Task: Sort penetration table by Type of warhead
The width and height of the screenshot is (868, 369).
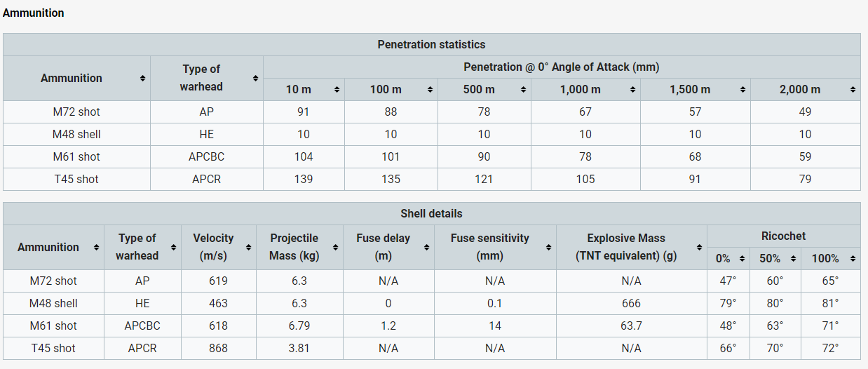Action: 255,78
